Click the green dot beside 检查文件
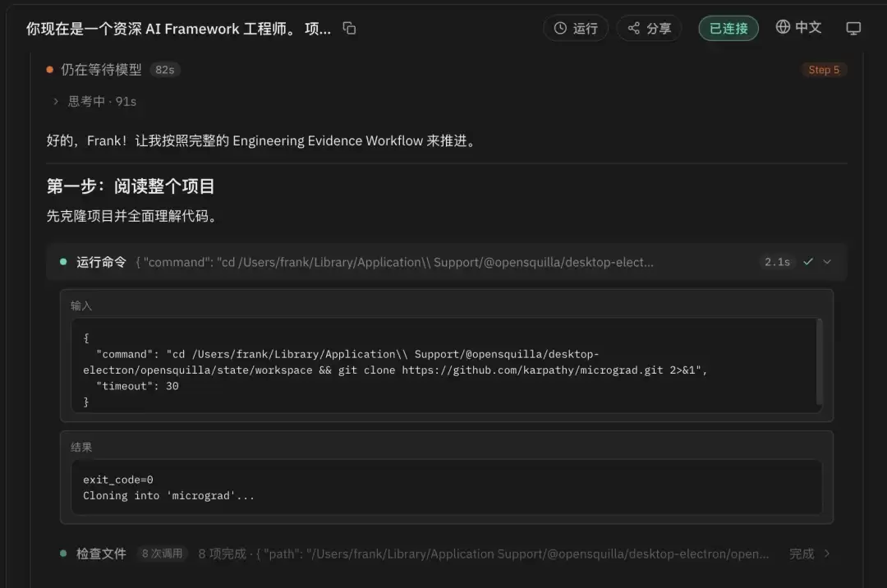Image resolution: width=887 pixels, height=588 pixels. [x=63, y=554]
